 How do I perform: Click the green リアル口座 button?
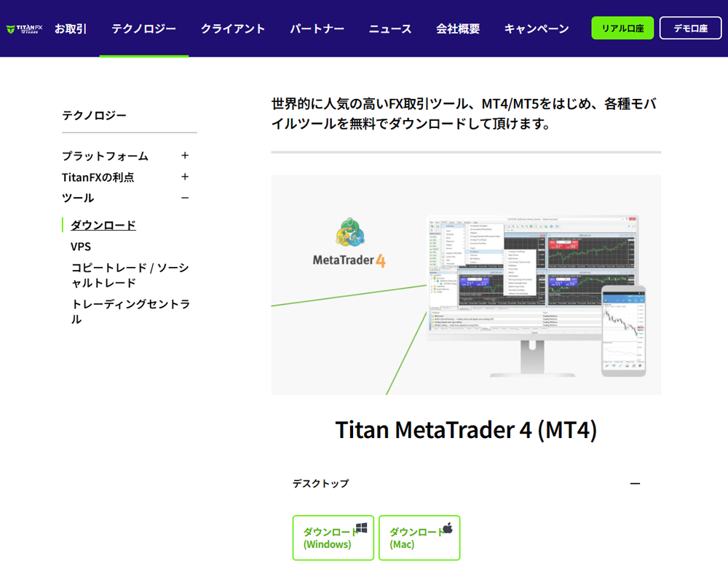pyautogui.click(x=622, y=28)
